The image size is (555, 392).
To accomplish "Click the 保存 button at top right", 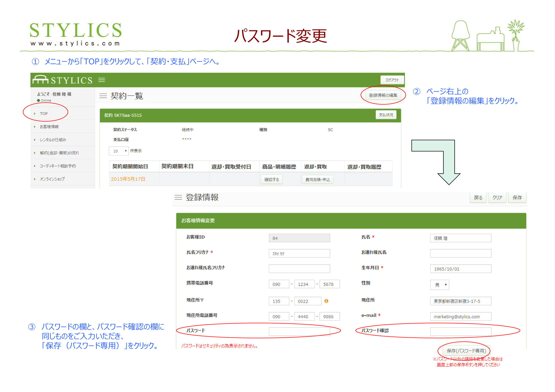I will click(x=517, y=198).
